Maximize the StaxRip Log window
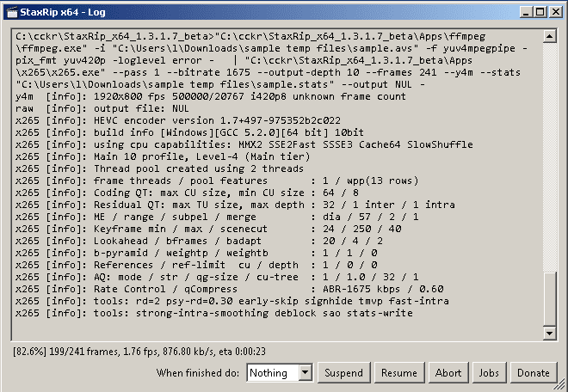 [x=540, y=12]
